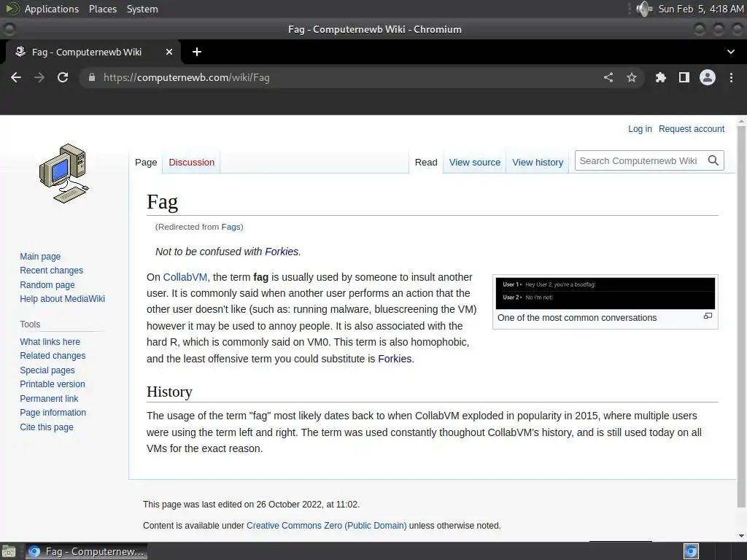Open the italic Forkies link in hatnote

click(282, 252)
